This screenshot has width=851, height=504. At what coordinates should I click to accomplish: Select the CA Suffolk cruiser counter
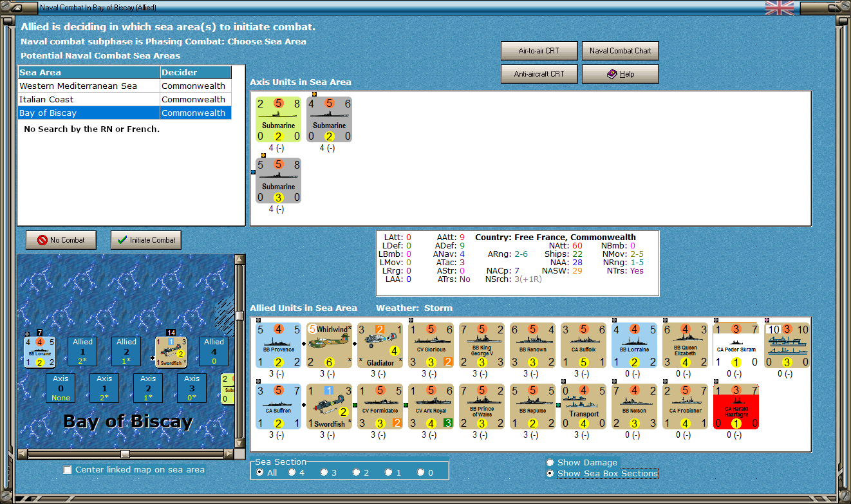pos(584,346)
